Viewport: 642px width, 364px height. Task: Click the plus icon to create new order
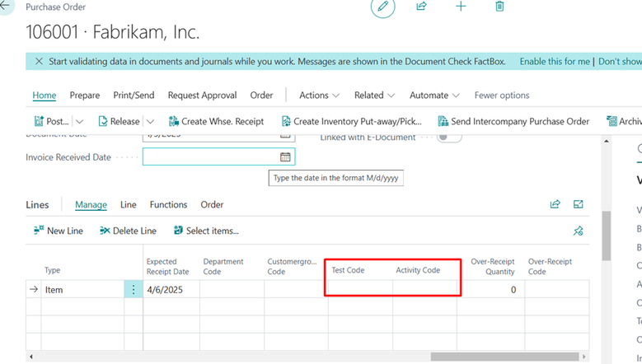[461, 6]
